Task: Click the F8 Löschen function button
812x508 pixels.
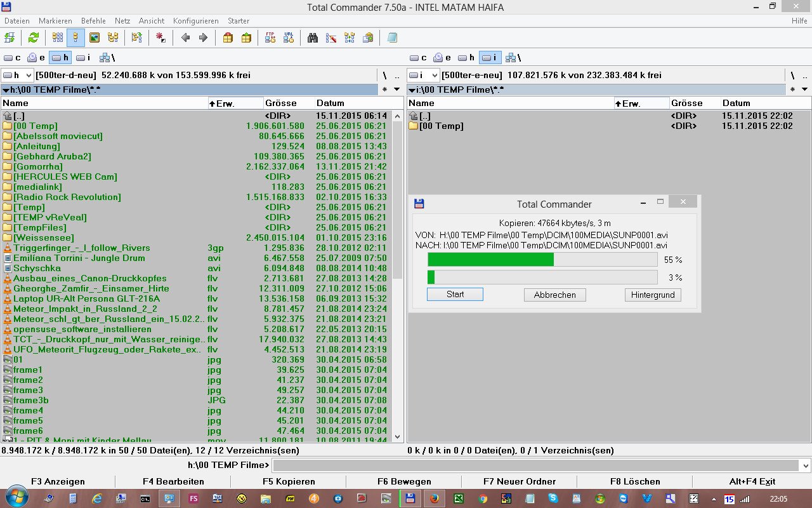Action: coord(635,481)
